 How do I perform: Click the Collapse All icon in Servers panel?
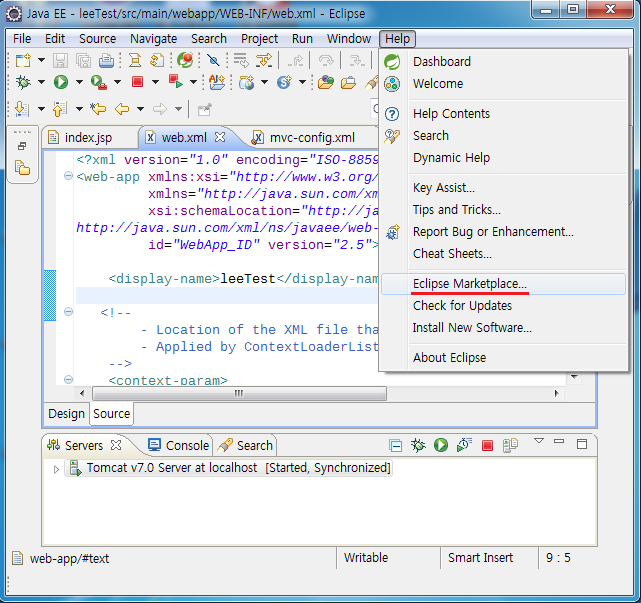pos(395,445)
